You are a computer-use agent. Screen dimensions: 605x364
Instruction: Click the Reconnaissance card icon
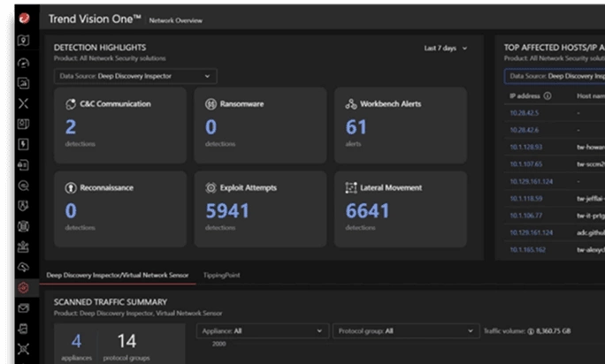click(71, 188)
